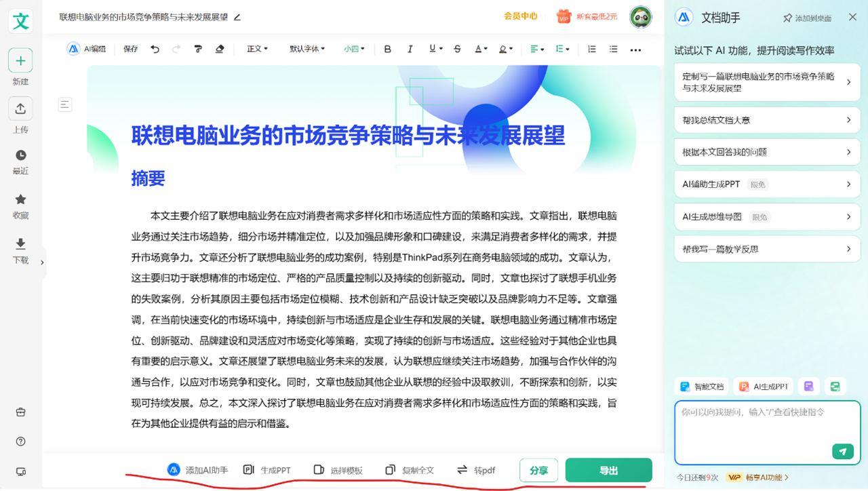The width and height of the screenshot is (868, 491).
Task: Click the pencil icon to rename title
Action: coord(237,17)
